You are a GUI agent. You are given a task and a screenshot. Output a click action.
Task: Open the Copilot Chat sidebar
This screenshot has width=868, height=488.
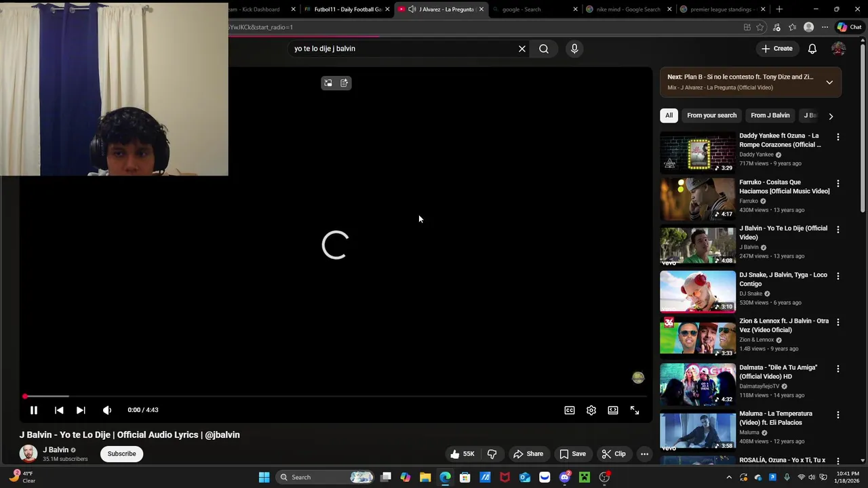coord(849,27)
